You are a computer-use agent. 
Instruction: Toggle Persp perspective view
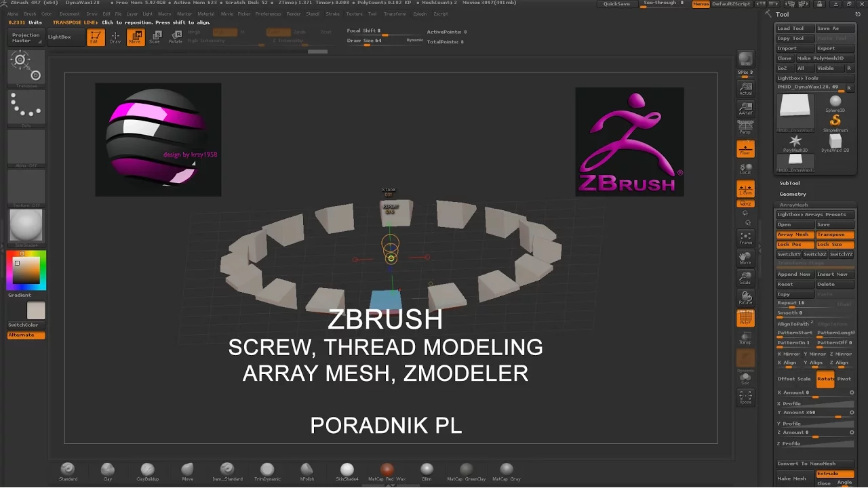pos(745,128)
